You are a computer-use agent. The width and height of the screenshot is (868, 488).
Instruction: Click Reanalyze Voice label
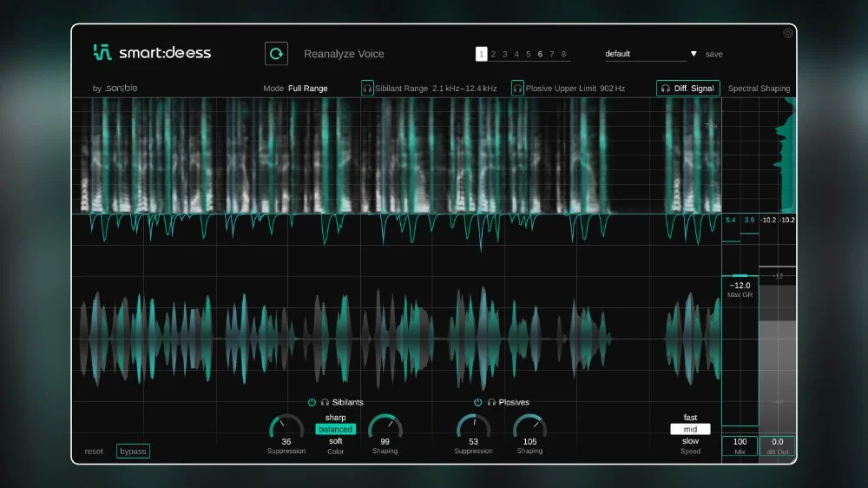tap(344, 54)
